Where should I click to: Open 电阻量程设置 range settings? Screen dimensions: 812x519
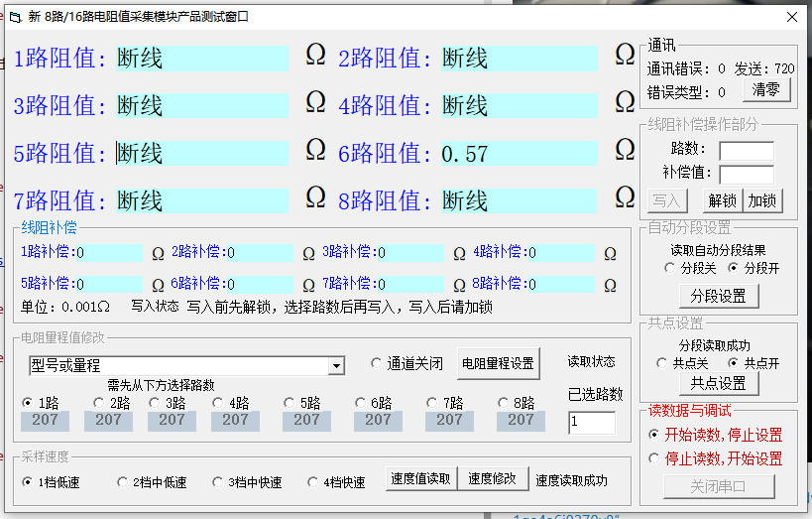pyautogui.click(x=498, y=364)
